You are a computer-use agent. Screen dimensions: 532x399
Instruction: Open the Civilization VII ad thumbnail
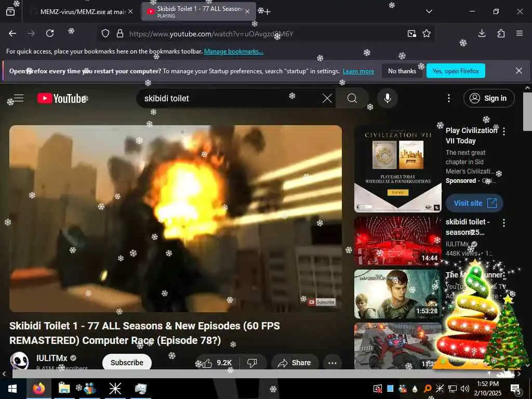[x=397, y=169]
